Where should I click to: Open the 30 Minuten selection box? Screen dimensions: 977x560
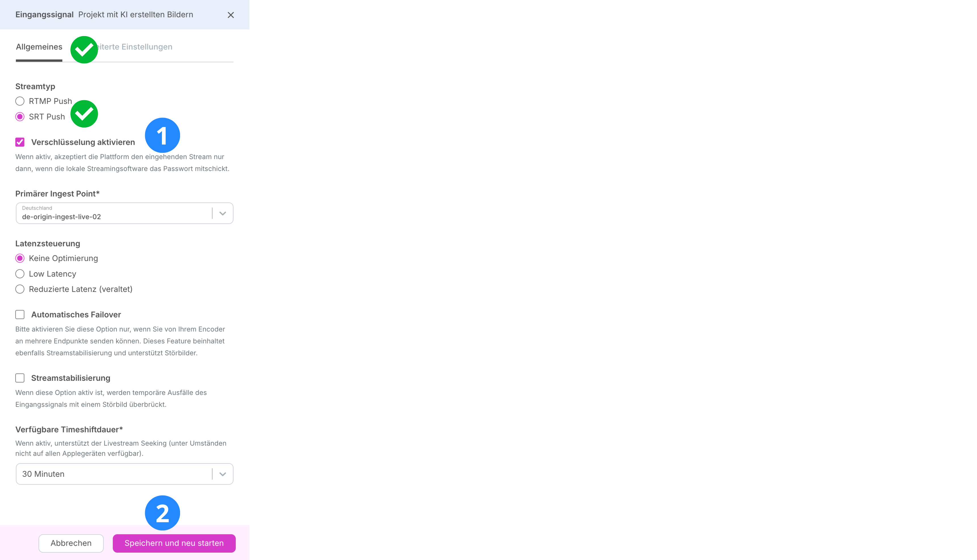(124, 474)
